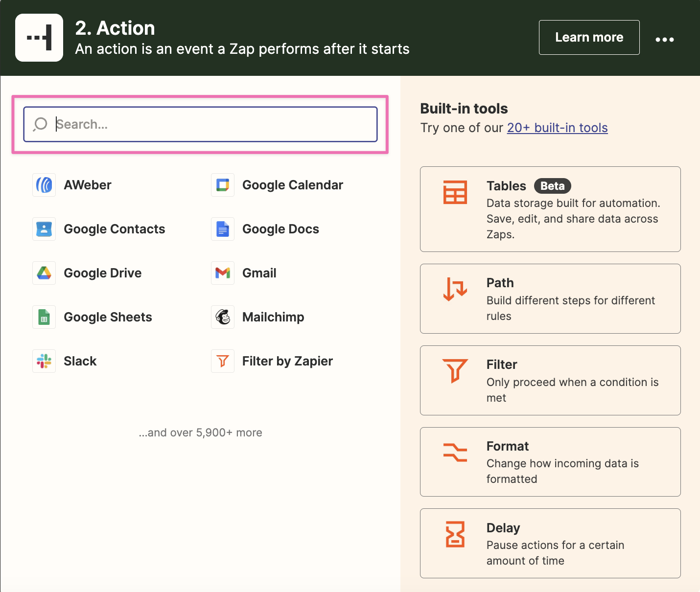Image resolution: width=700 pixels, height=592 pixels.
Task: Choose Gmail app label
Action: pyautogui.click(x=259, y=273)
